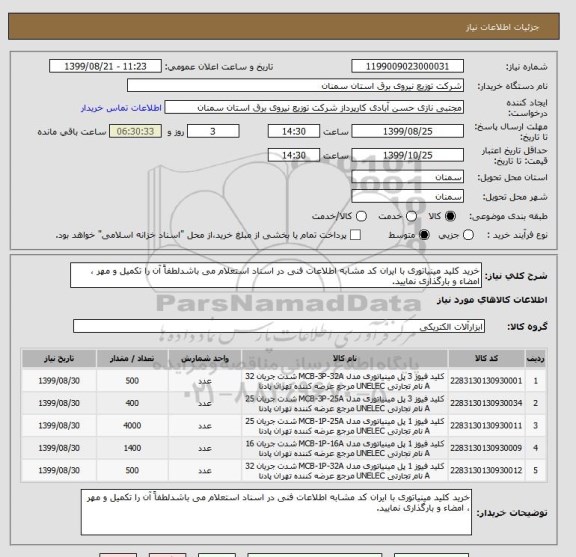Click response deadline time 14:30 field
This screenshot has width=576, height=557.
(x=294, y=131)
